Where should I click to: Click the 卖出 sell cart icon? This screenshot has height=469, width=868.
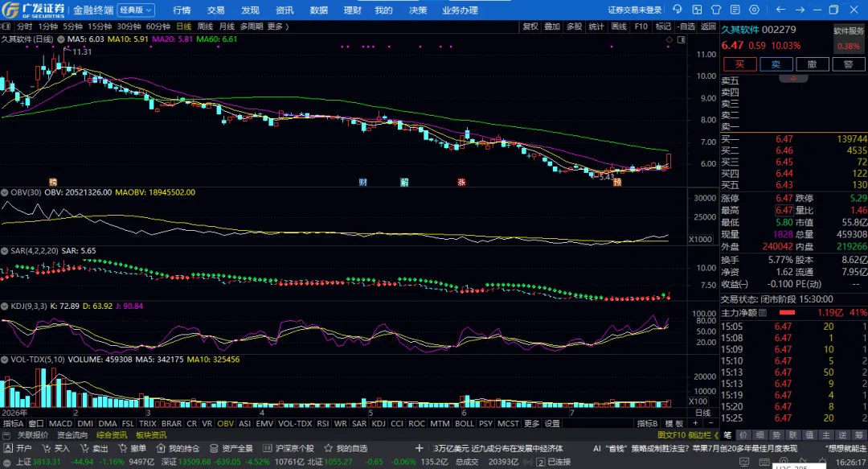(x=84, y=448)
